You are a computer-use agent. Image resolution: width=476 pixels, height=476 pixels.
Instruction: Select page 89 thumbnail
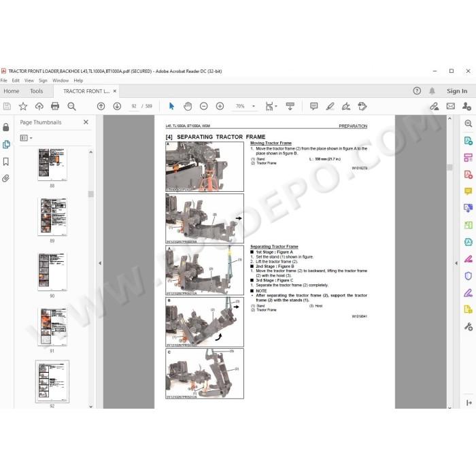(x=52, y=217)
